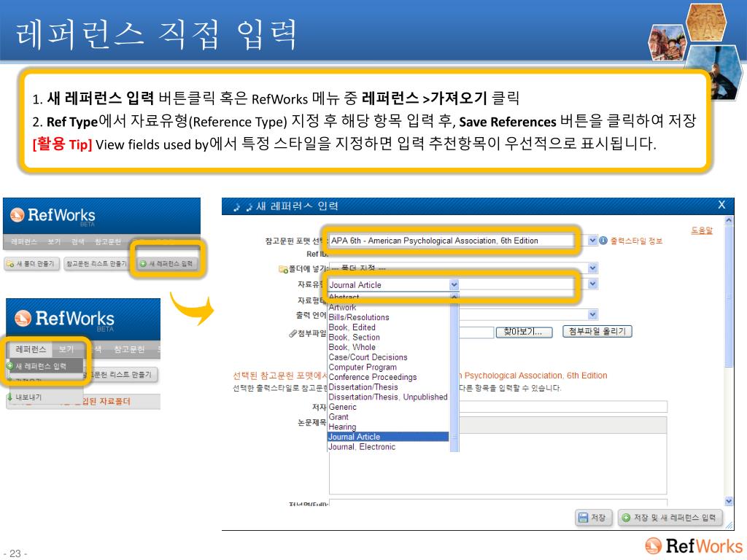Screen dimensions: 747x560
Task: Select Book, Section in the reference type list
Action: click(x=388, y=338)
